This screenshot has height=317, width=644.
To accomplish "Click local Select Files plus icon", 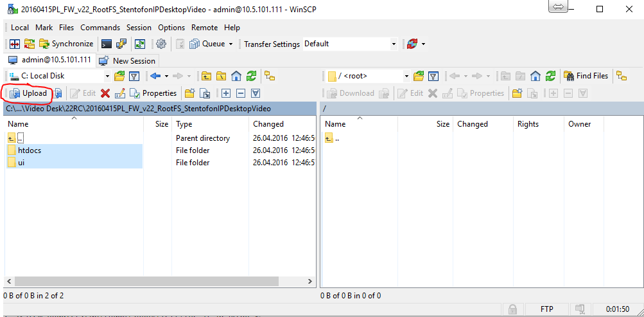I will pyautogui.click(x=226, y=93).
